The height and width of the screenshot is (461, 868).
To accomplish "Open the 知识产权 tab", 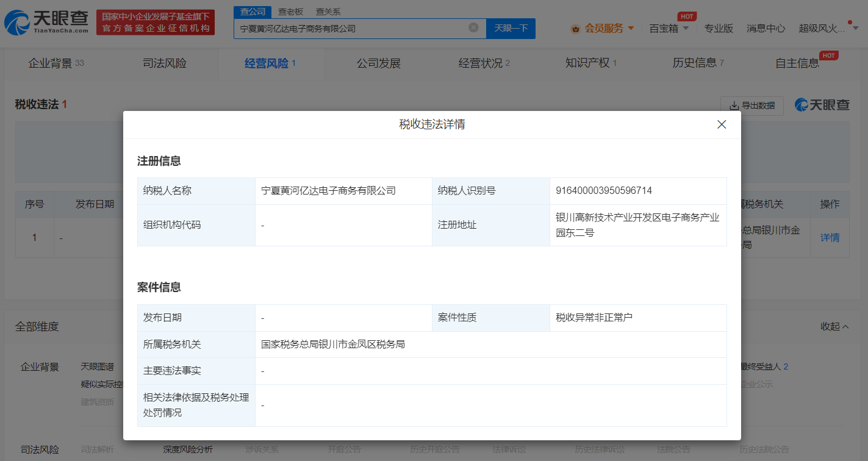I will click(587, 63).
